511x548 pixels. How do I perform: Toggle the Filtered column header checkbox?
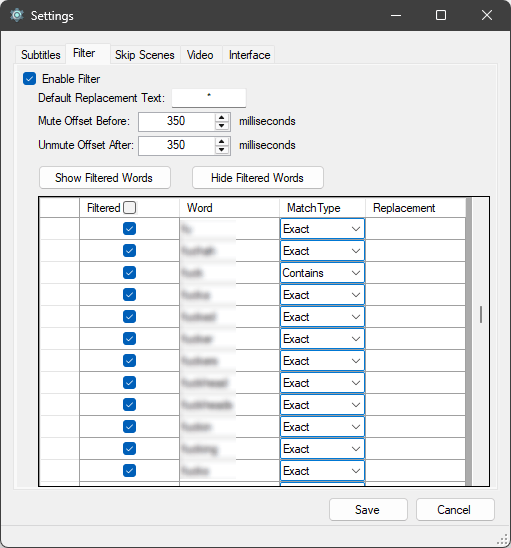point(130,208)
